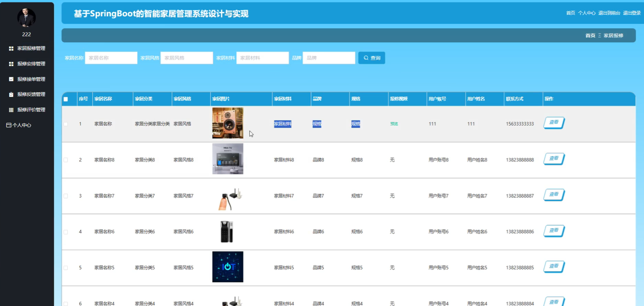The width and height of the screenshot is (644, 306).
Task: Open the IoT image thumbnail in row 5
Action: point(228,267)
